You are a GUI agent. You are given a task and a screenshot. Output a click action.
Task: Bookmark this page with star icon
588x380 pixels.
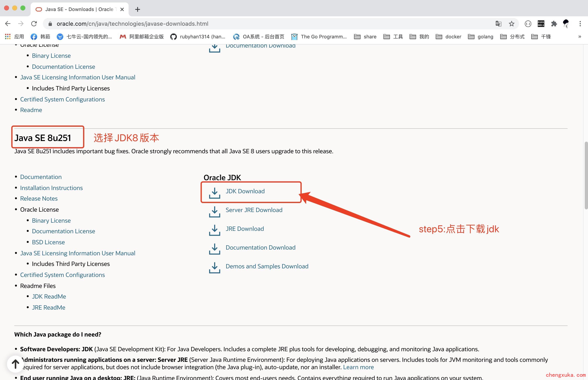[511, 24]
